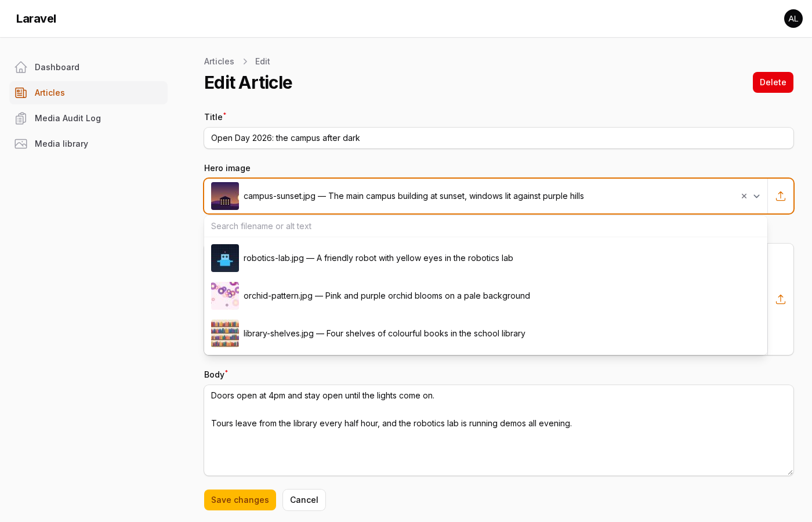Screen dimensions: 812x522
Task: Click the Media Audit Log clipboard icon
Action: (21, 118)
